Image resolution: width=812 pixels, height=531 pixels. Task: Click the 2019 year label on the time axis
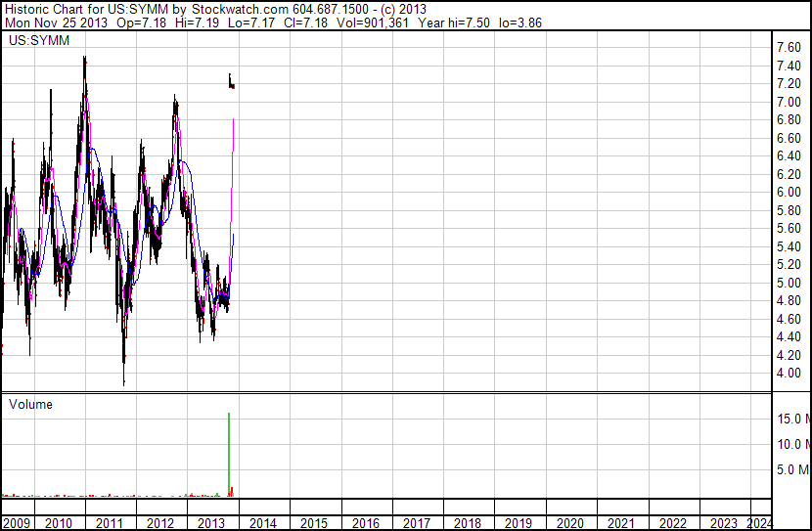click(x=519, y=523)
